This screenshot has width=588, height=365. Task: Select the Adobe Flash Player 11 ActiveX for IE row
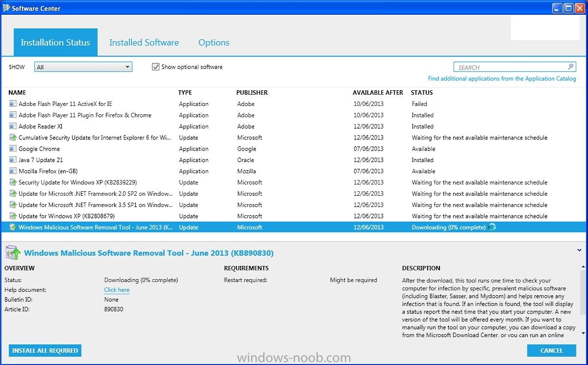[294, 104]
